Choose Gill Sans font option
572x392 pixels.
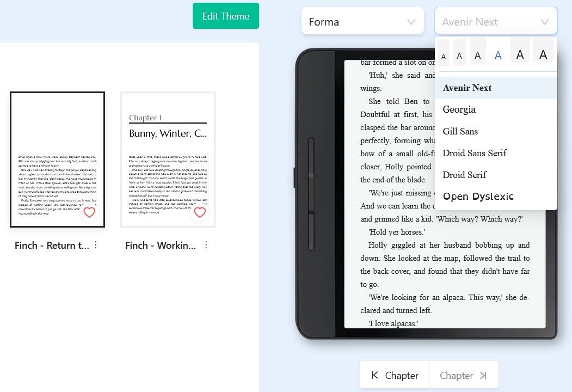click(496, 131)
